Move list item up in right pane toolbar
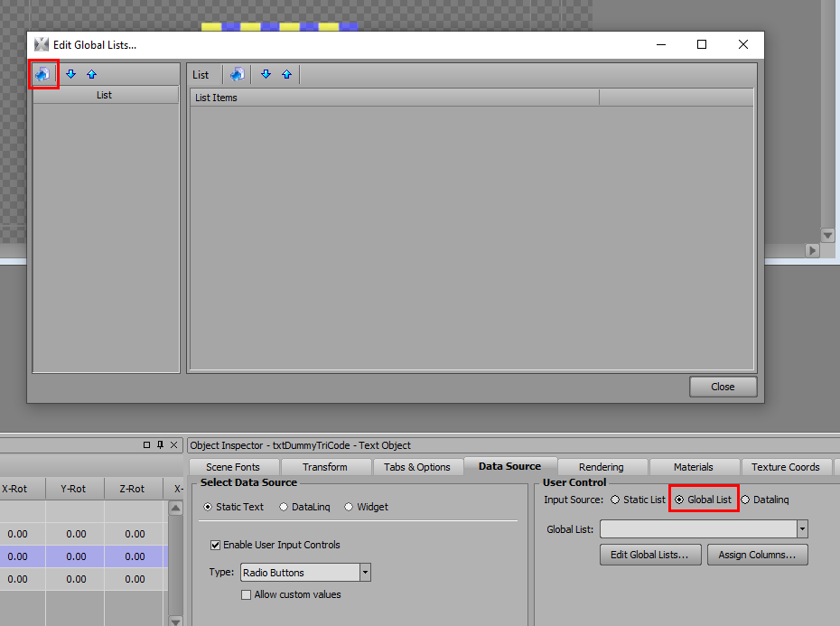The image size is (840, 626). click(286, 74)
